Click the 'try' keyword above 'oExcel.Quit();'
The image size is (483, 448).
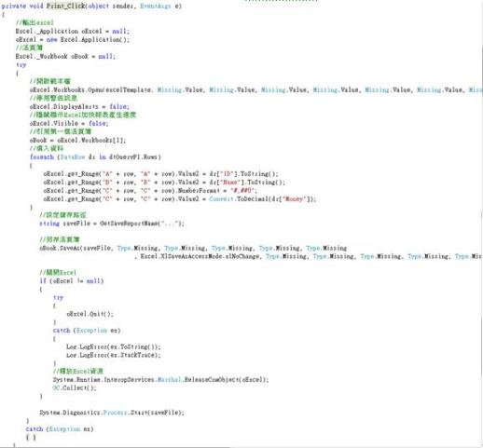pyautogui.click(x=58, y=298)
